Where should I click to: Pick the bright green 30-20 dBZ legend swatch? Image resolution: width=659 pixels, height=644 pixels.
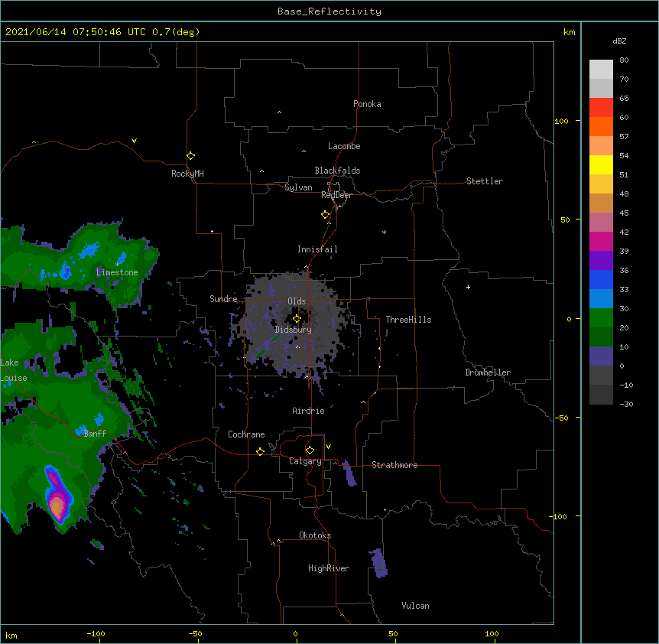tap(601, 318)
